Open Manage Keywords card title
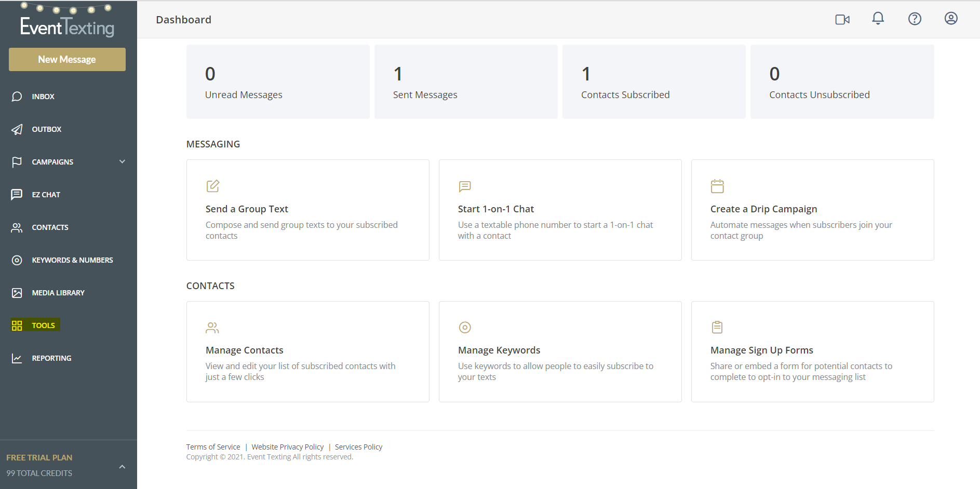The width and height of the screenshot is (980, 489). 499,350
